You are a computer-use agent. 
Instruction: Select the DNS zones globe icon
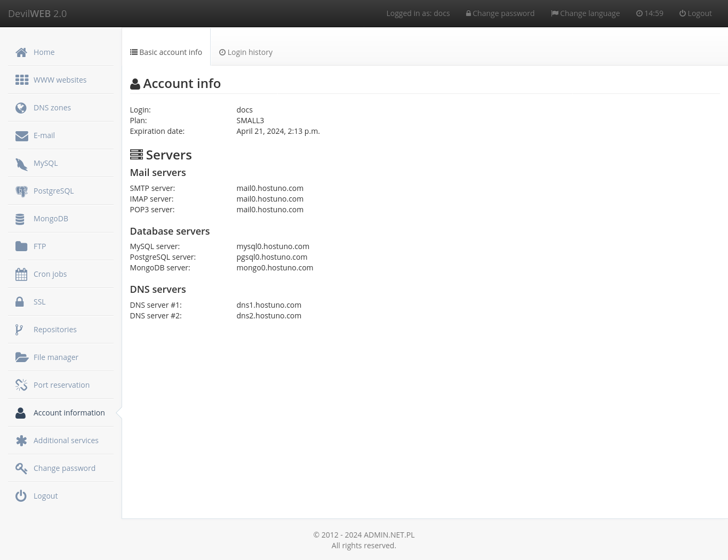(x=21, y=108)
